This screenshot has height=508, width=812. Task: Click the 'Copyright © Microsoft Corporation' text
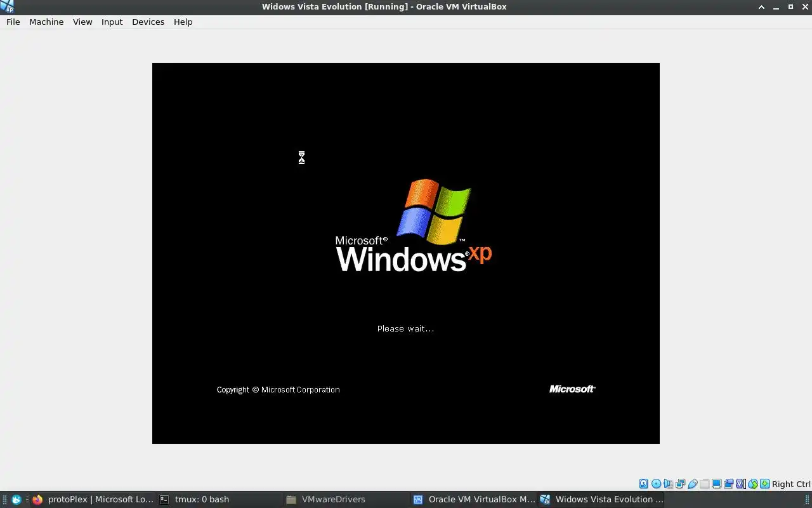pyautogui.click(x=278, y=390)
